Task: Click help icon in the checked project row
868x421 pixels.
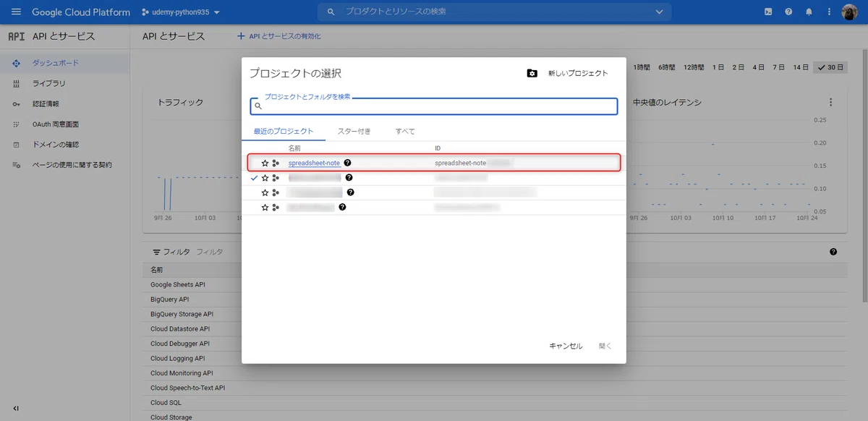Action: coord(349,177)
